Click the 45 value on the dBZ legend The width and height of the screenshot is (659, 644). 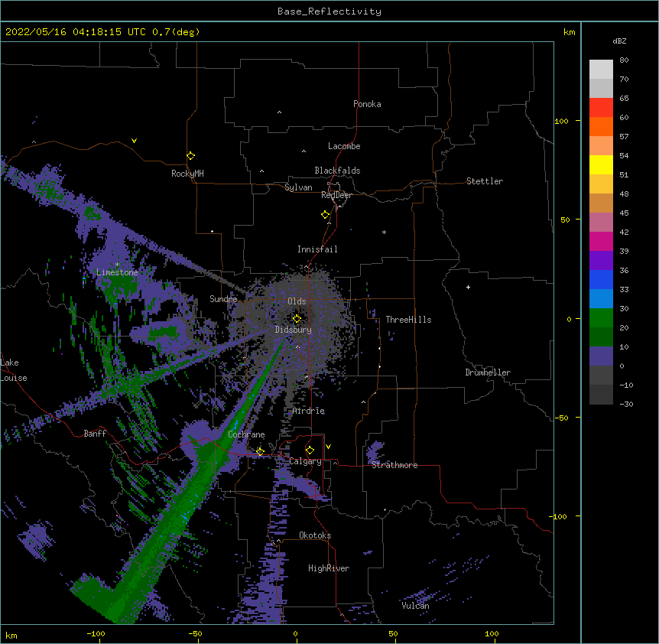(624, 213)
